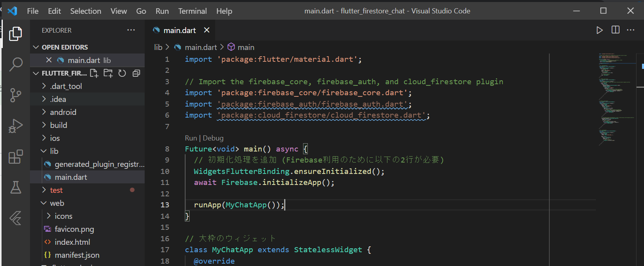
Task: Collapse all folders in Explorer
Action: tap(136, 73)
